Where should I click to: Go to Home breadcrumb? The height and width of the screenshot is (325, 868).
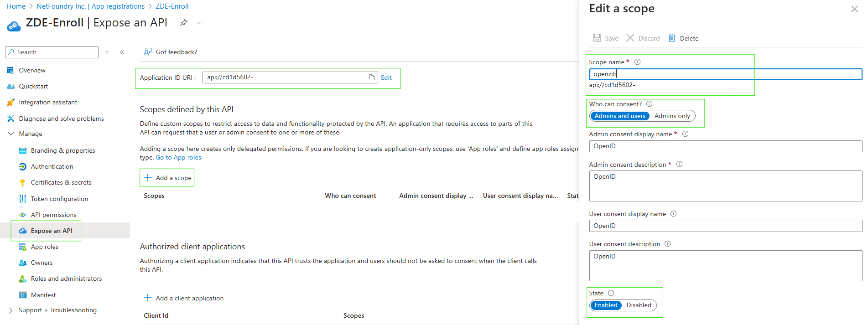pyautogui.click(x=16, y=6)
